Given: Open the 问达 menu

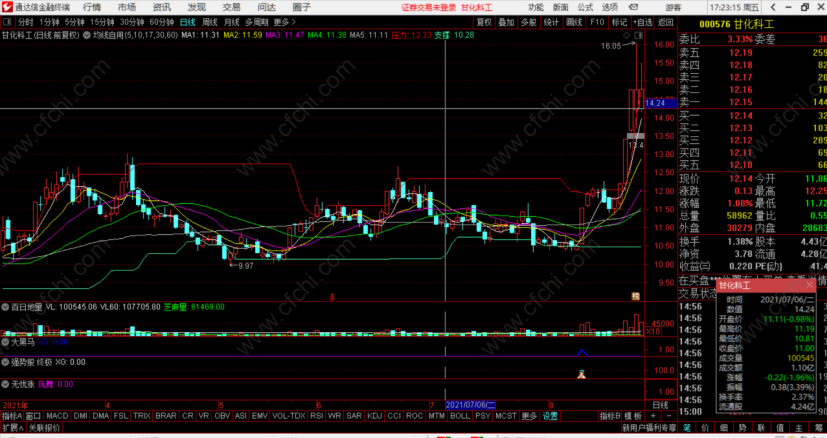Looking at the screenshot, I should tap(266, 7).
